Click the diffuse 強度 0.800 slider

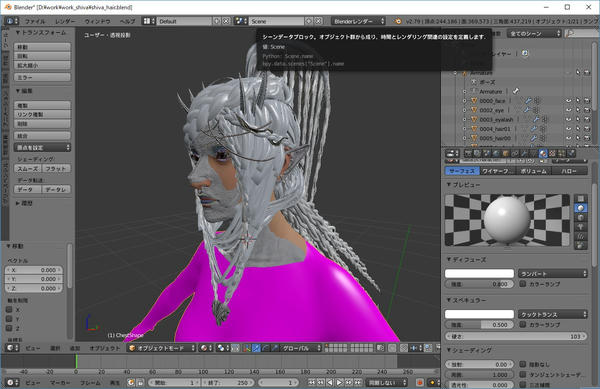tap(479, 284)
